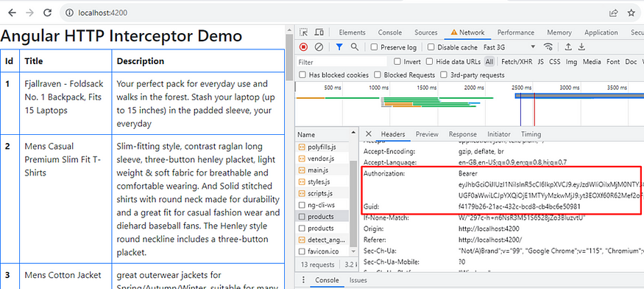644x289 pixels.
Task: Filter requests by CSS
Action: pyautogui.click(x=555, y=62)
